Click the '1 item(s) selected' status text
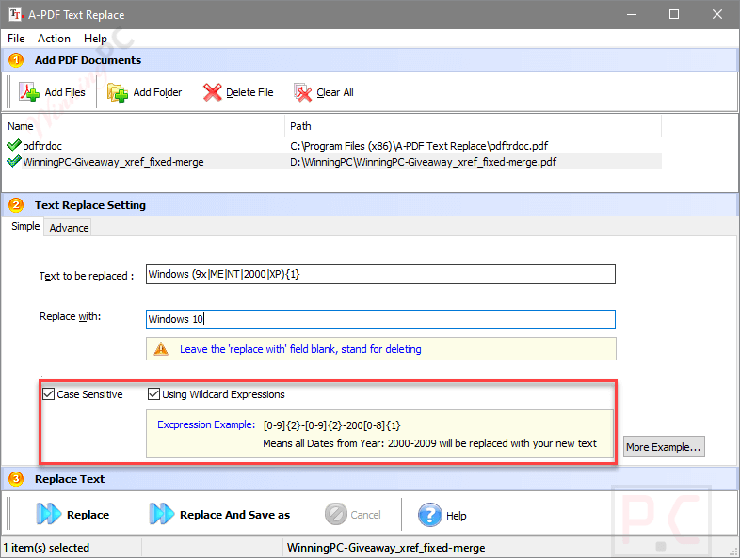 46,547
